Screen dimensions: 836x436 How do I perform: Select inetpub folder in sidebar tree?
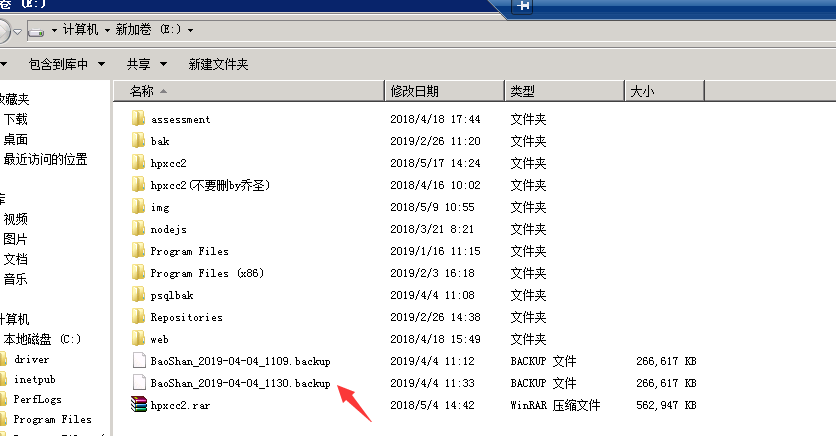click(35, 380)
